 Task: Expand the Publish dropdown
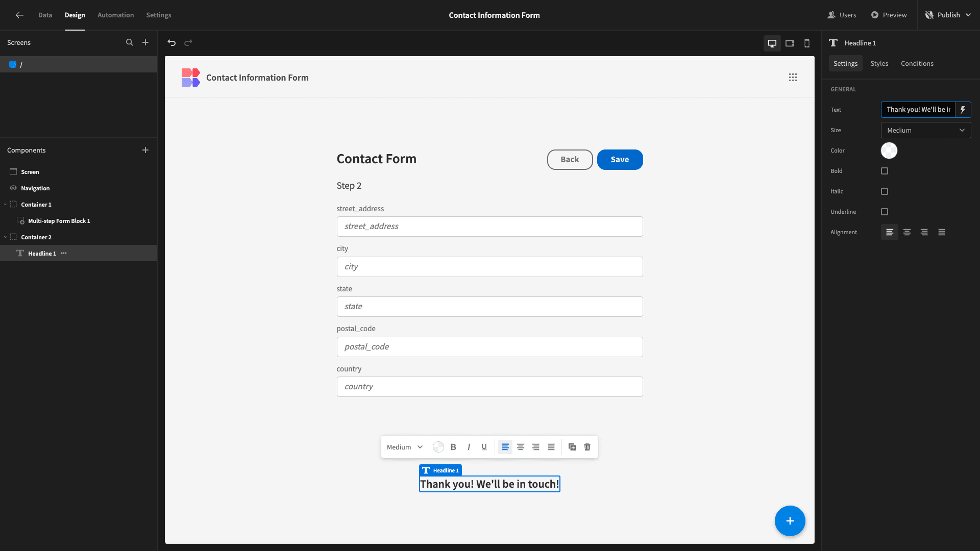(x=968, y=15)
